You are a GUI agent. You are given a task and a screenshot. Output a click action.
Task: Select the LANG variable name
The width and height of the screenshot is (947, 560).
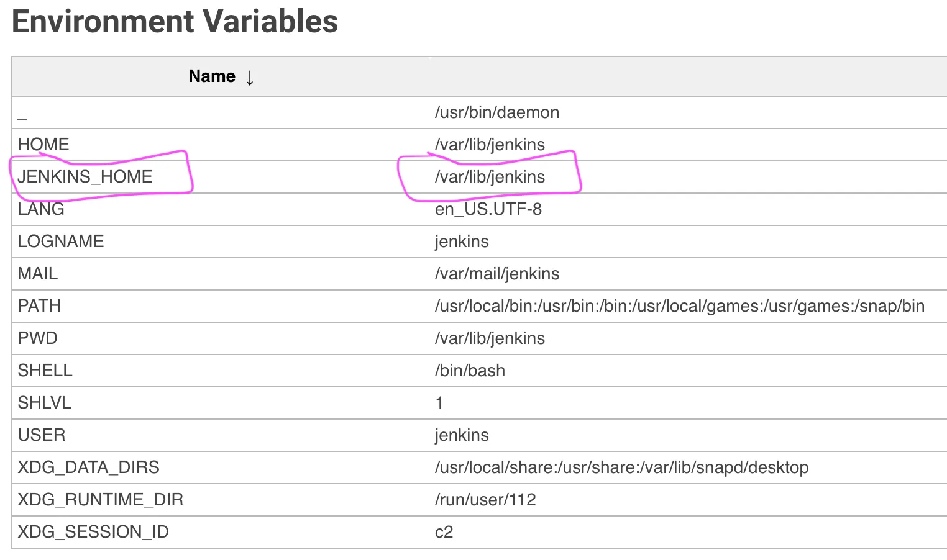tap(41, 209)
